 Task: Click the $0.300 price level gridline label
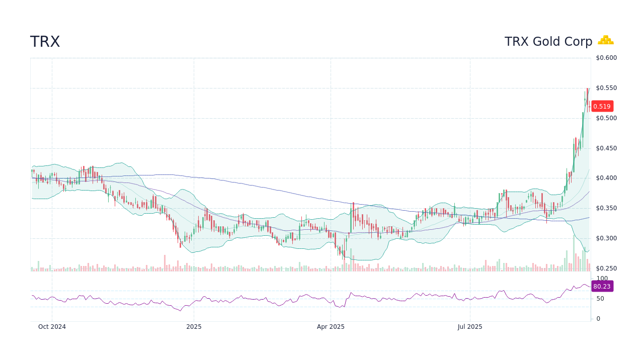[x=606, y=238]
